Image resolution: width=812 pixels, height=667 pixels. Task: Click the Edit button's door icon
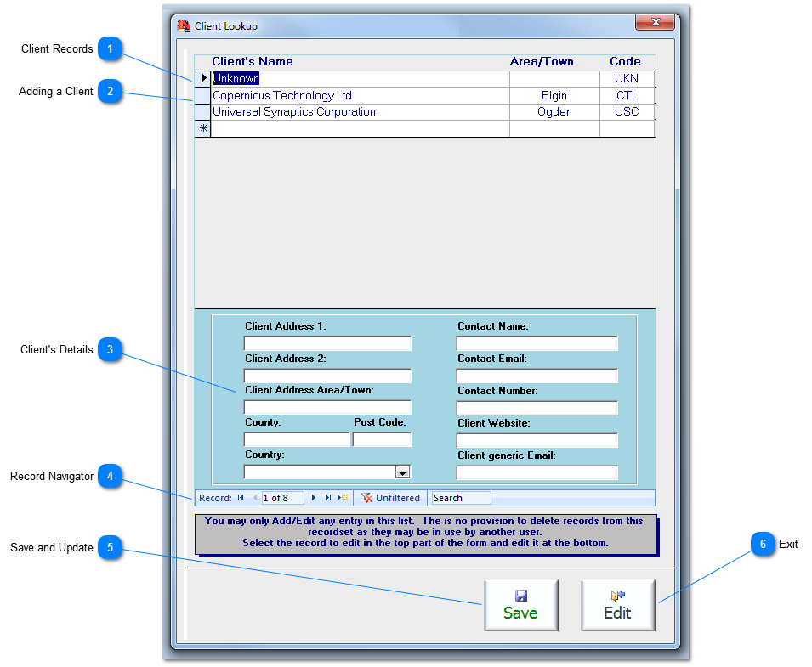[618, 595]
